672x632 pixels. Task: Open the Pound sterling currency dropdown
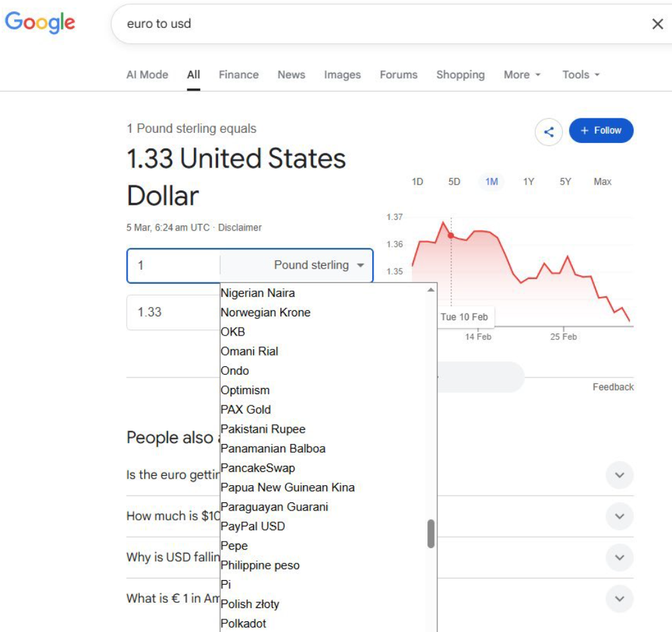point(319,265)
